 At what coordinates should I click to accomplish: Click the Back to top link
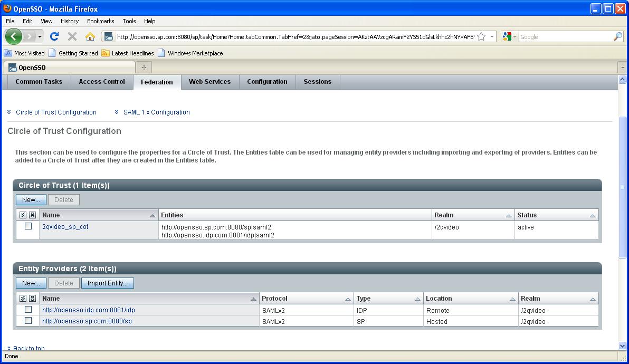(x=29, y=348)
